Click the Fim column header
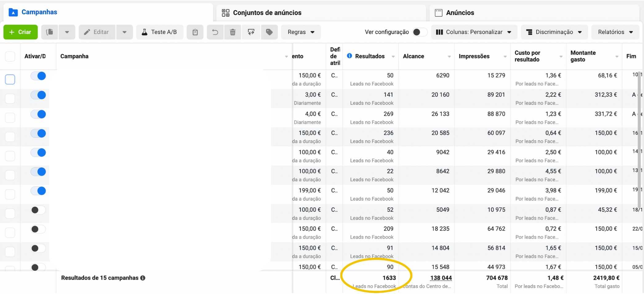Image resolution: width=644 pixels, height=294 pixels. coord(631,56)
